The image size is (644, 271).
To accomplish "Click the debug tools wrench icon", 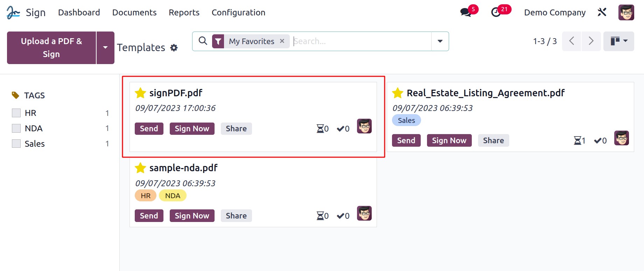I will coord(602,12).
